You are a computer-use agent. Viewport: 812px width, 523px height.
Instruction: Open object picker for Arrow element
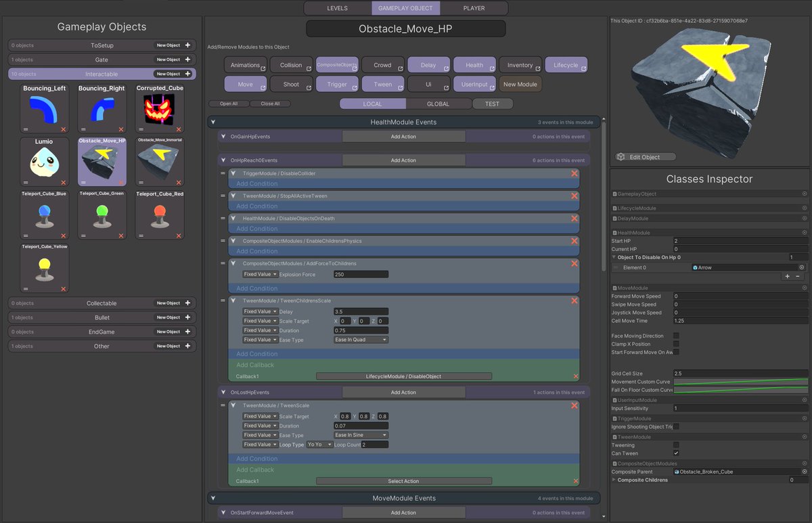(801, 267)
